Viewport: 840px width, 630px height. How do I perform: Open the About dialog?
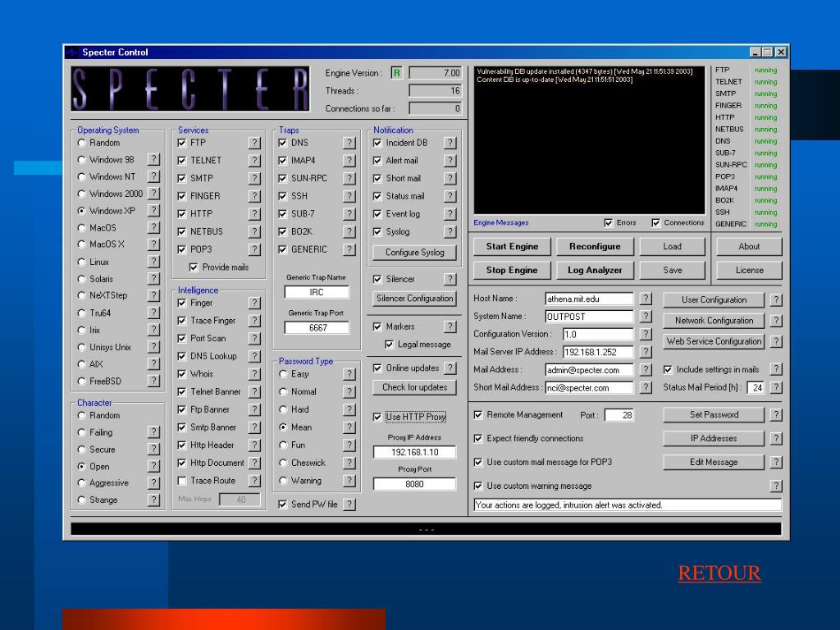(749, 246)
